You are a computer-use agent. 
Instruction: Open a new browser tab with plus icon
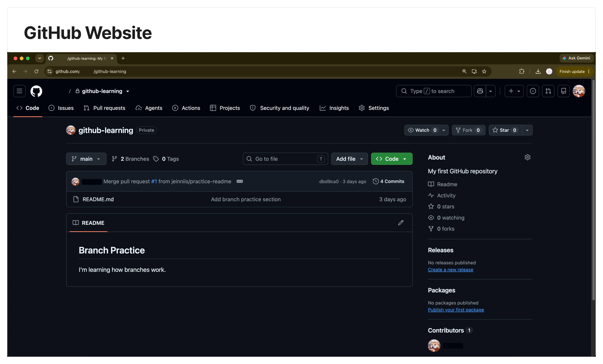click(123, 58)
